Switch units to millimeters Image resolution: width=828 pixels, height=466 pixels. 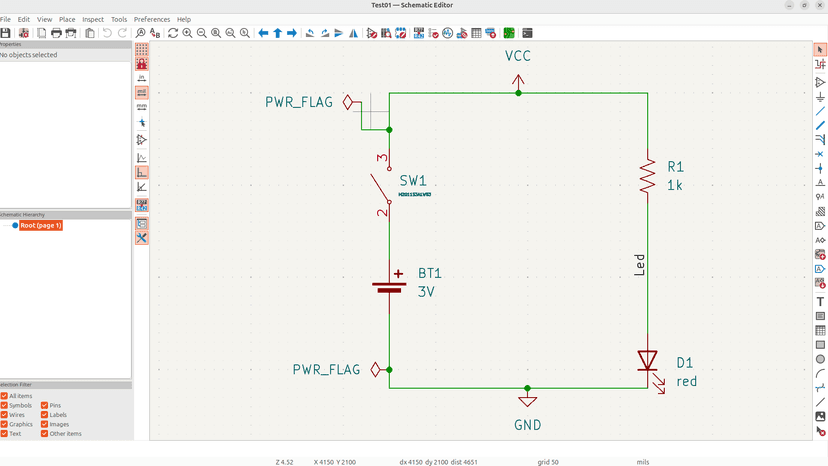point(142,106)
